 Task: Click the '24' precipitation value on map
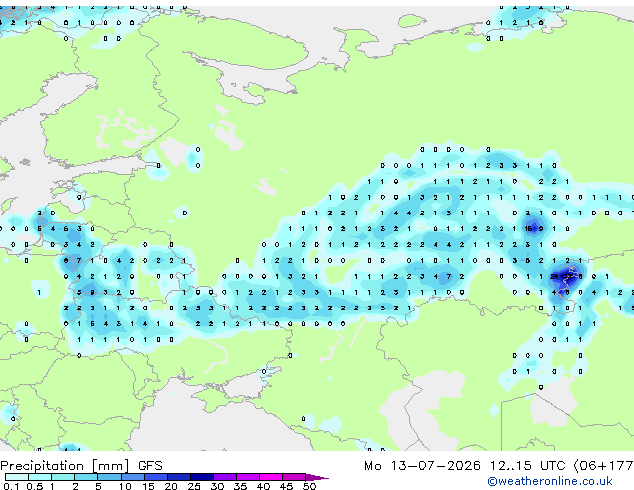click(x=554, y=277)
